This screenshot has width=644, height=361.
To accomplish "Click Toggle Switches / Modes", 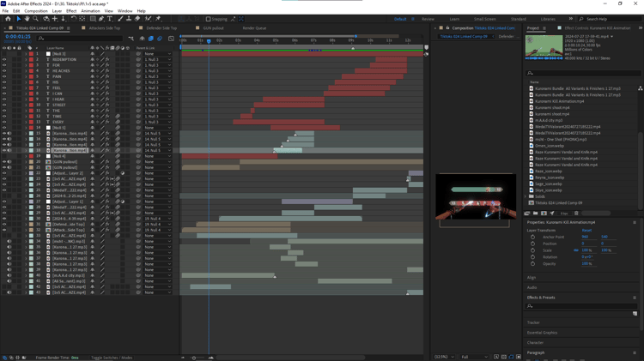I will tap(112, 358).
